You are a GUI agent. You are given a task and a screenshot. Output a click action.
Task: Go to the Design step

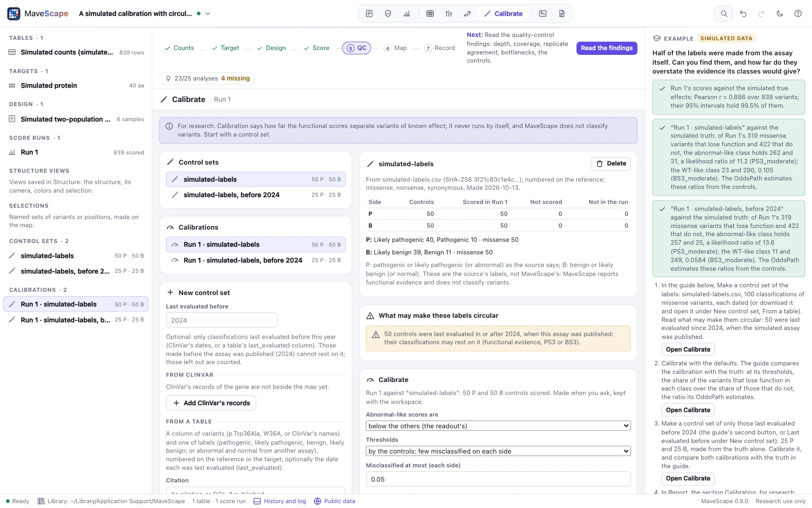point(271,48)
